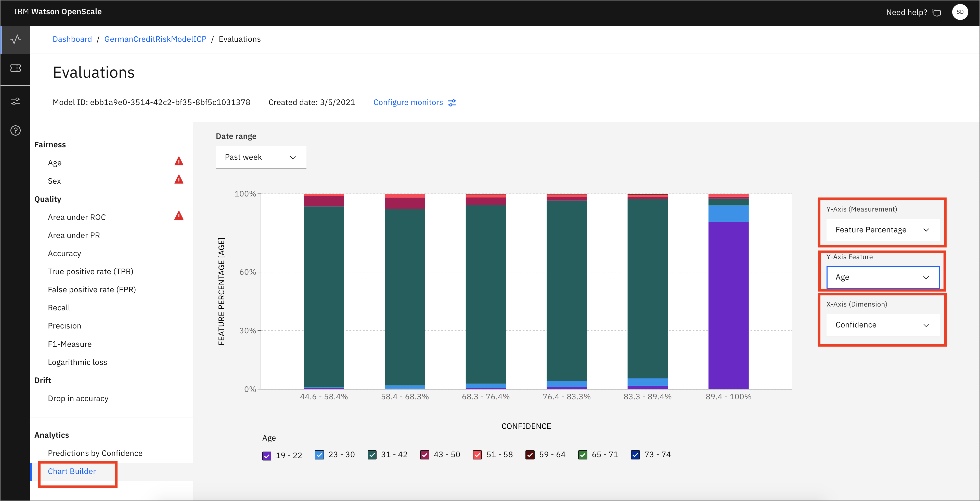Click the 83.3 - 89.4% teal bar

[x=647, y=289]
